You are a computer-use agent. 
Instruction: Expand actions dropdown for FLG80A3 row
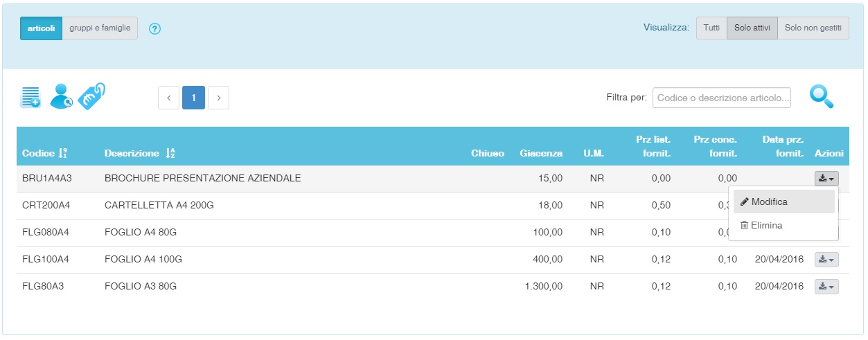point(826,286)
